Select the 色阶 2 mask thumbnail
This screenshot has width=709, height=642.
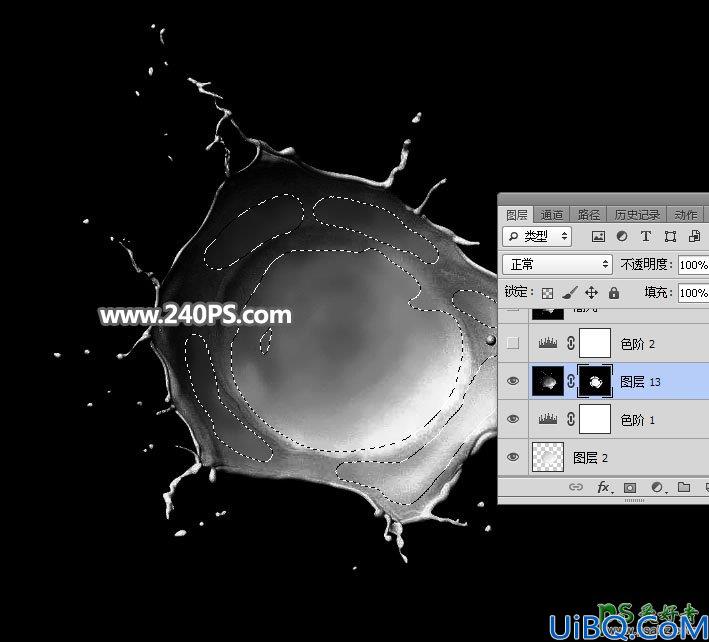click(x=595, y=343)
